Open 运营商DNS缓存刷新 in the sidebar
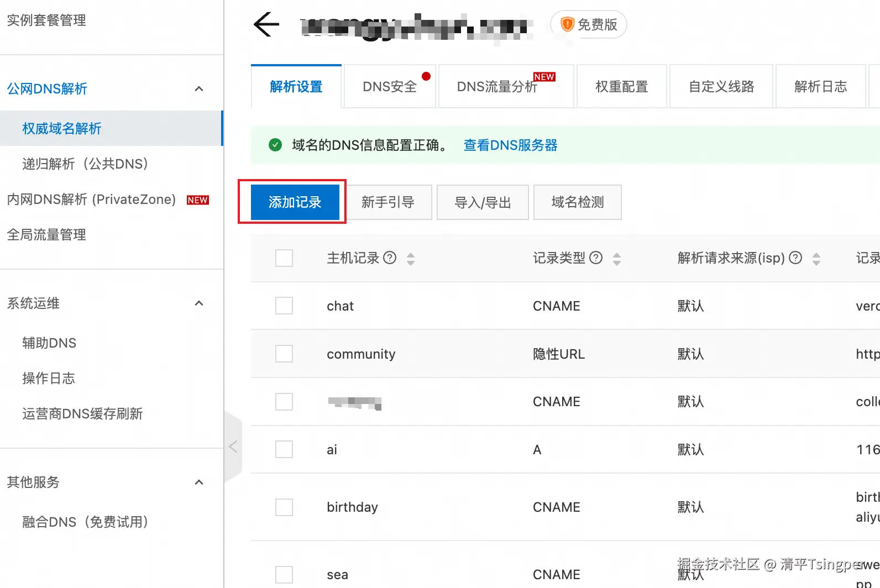 click(82, 414)
